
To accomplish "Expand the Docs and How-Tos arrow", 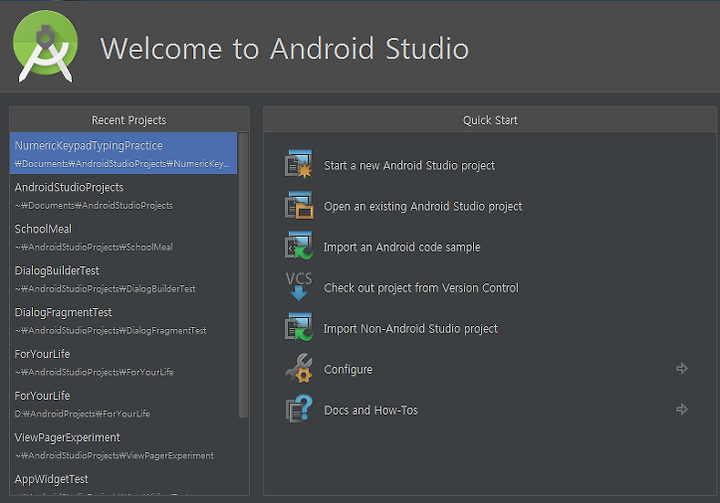I will coord(682,409).
